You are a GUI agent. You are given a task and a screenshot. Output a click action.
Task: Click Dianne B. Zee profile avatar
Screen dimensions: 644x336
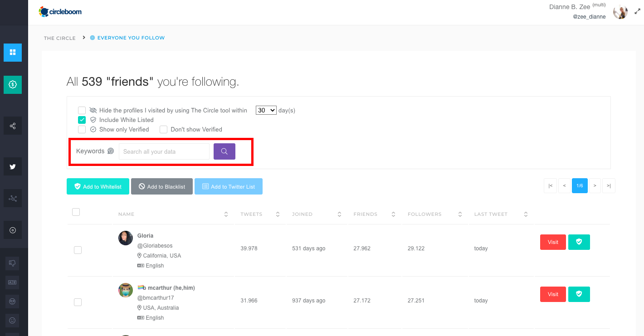(x=620, y=12)
